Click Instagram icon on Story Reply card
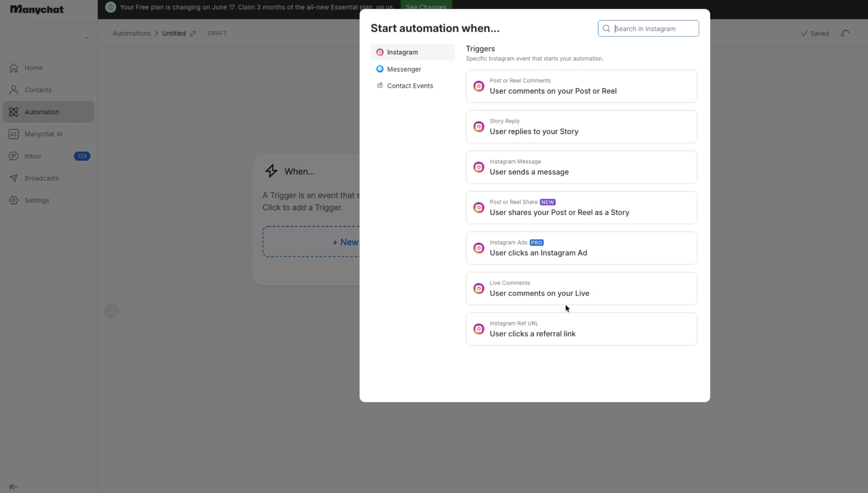Viewport: 868px width, 493px height. click(x=479, y=127)
